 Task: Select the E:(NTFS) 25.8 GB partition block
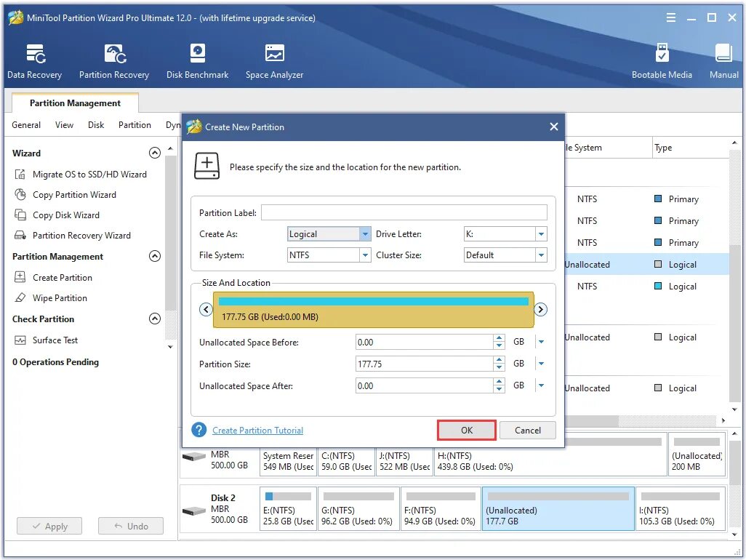point(288,508)
